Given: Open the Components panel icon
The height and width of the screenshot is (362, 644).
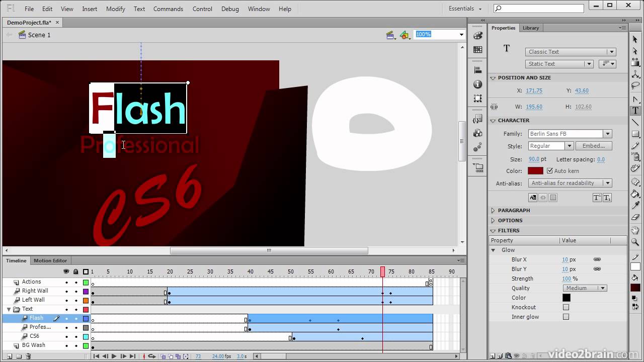Looking at the screenshot, I should 478,133.
